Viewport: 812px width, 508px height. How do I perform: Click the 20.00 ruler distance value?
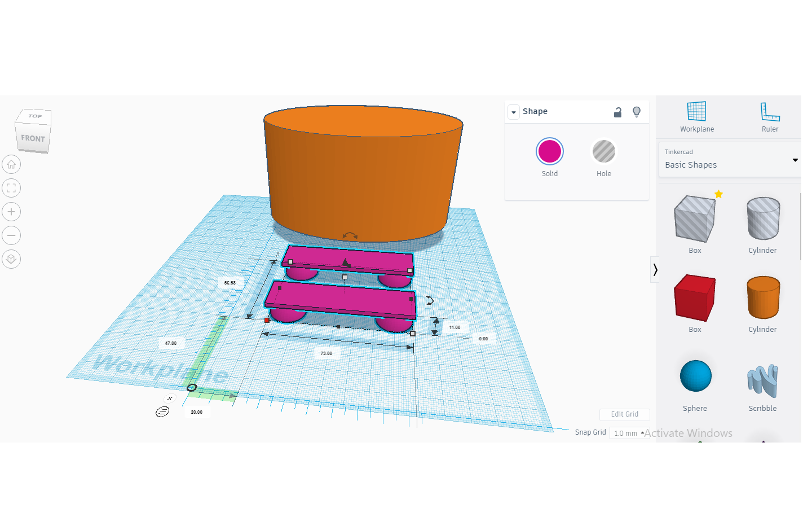[x=197, y=412]
